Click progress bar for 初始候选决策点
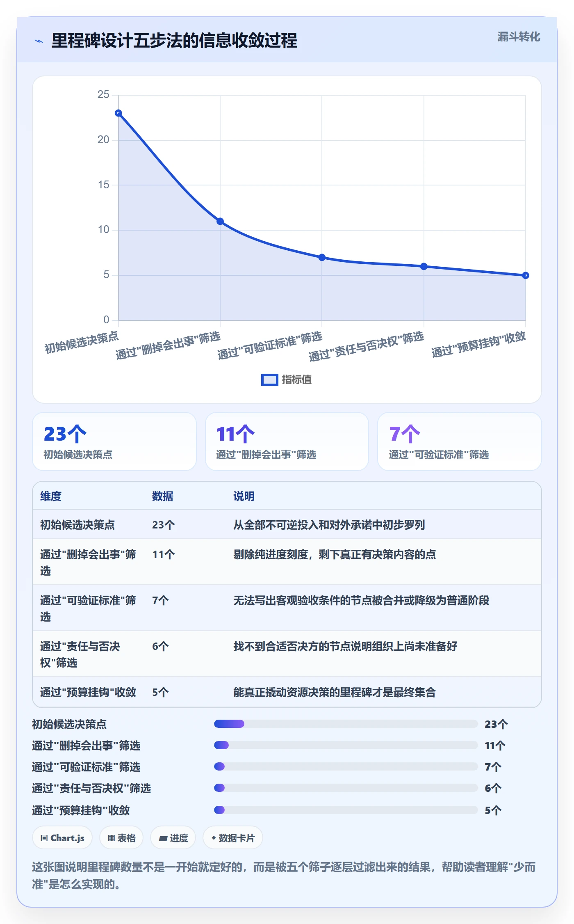This screenshot has height=924, width=574. (346, 724)
